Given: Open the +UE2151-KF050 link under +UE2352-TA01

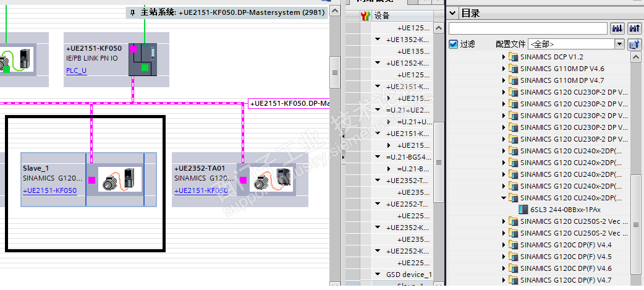Looking at the screenshot, I should pos(201,190).
